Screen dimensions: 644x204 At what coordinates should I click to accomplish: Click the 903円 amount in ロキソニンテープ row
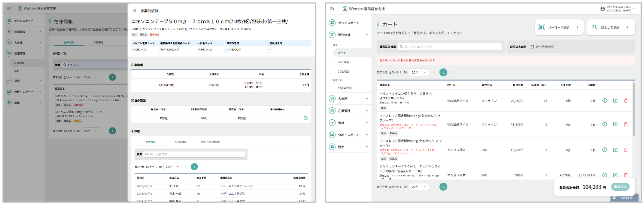[x=519, y=175]
